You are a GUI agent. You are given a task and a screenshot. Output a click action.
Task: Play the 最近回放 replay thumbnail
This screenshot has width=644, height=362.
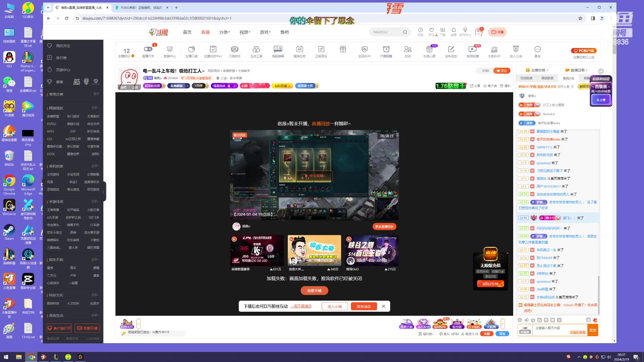(x=314, y=175)
